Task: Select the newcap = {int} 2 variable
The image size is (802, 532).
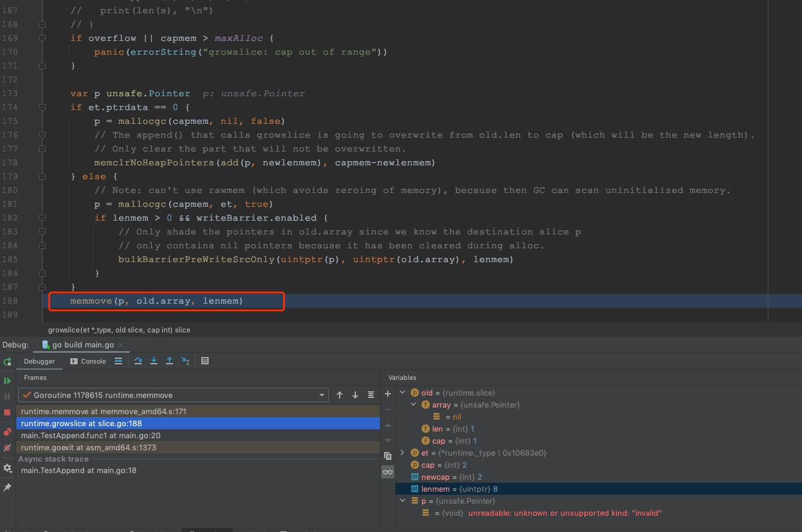Action: [599, 477]
